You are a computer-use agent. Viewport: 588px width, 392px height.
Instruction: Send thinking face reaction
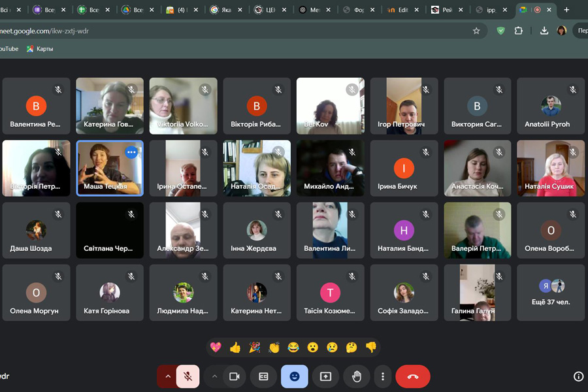click(351, 348)
